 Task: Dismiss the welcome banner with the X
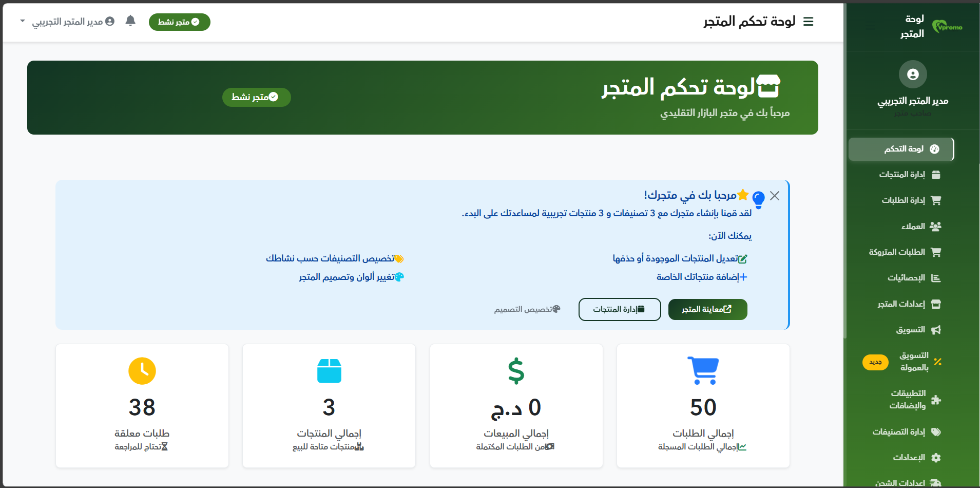click(774, 196)
